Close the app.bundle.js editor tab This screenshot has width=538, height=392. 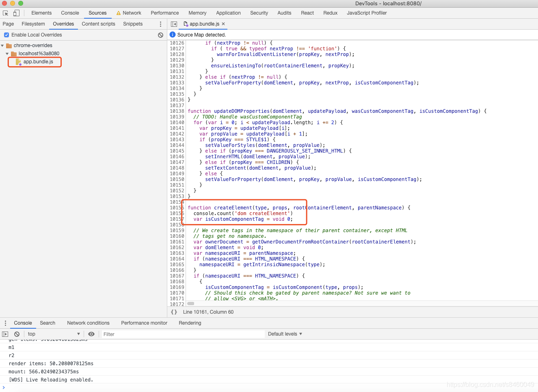click(x=223, y=24)
